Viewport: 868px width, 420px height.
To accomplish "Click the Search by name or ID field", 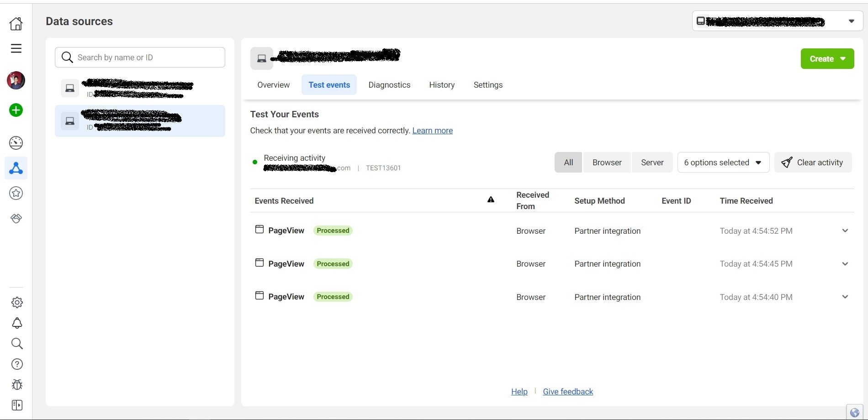I will pyautogui.click(x=146, y=58).
